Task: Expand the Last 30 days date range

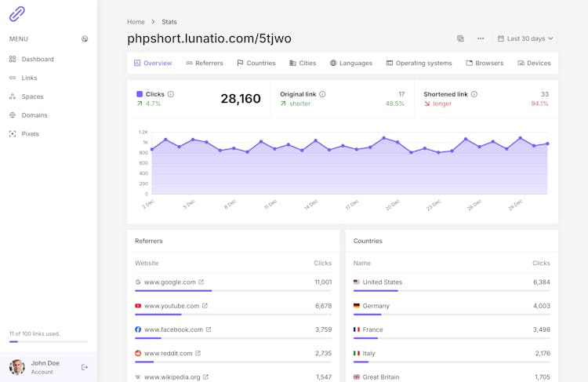Action: point(525,38)
